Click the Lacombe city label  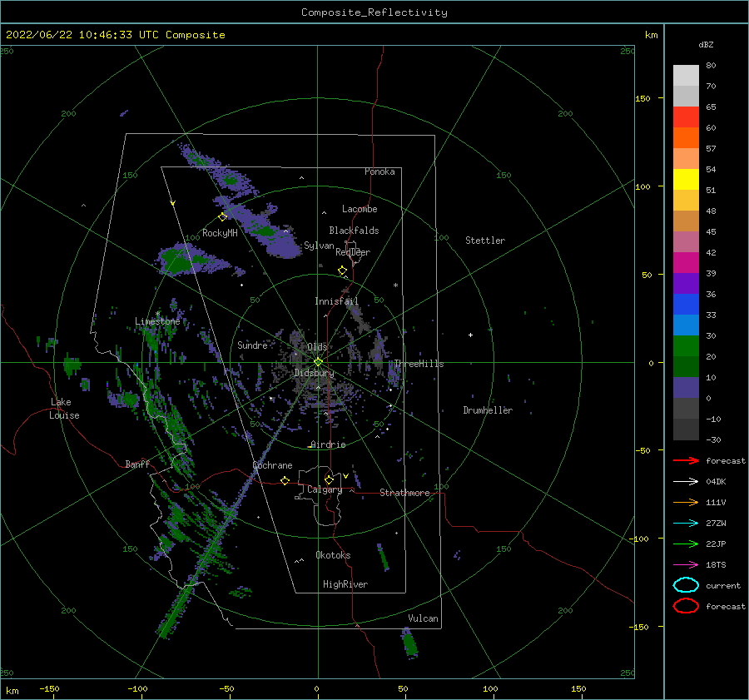tap(360, 209)
